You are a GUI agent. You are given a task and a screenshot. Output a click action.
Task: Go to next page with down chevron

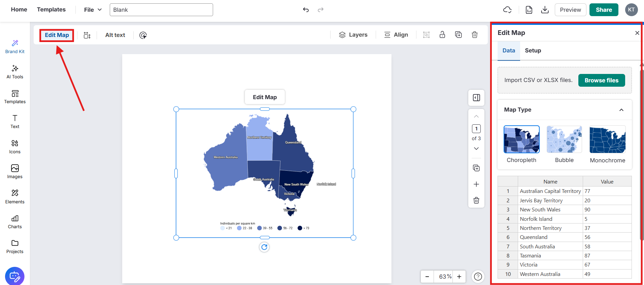point(476,149)
